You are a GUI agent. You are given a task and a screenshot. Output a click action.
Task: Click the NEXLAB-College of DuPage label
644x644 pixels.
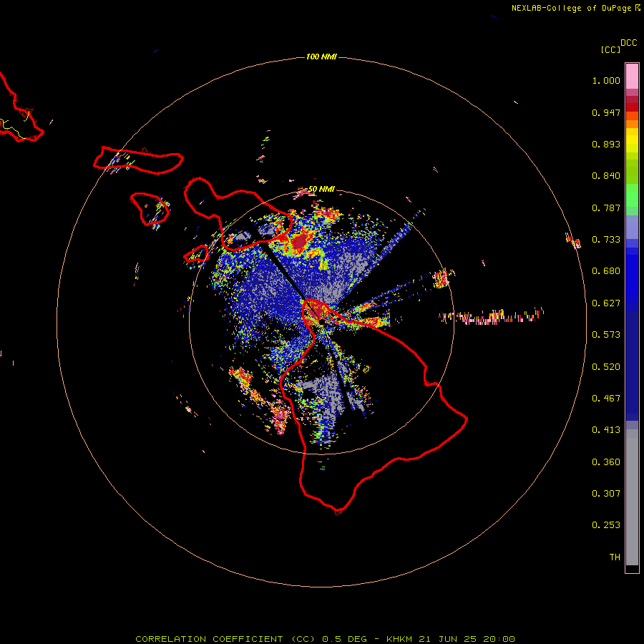click(x=576, y=8)
